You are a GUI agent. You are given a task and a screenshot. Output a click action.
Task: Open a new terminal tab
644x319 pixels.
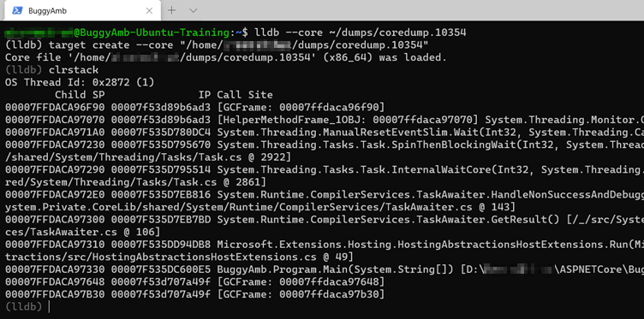click(171, 10)
